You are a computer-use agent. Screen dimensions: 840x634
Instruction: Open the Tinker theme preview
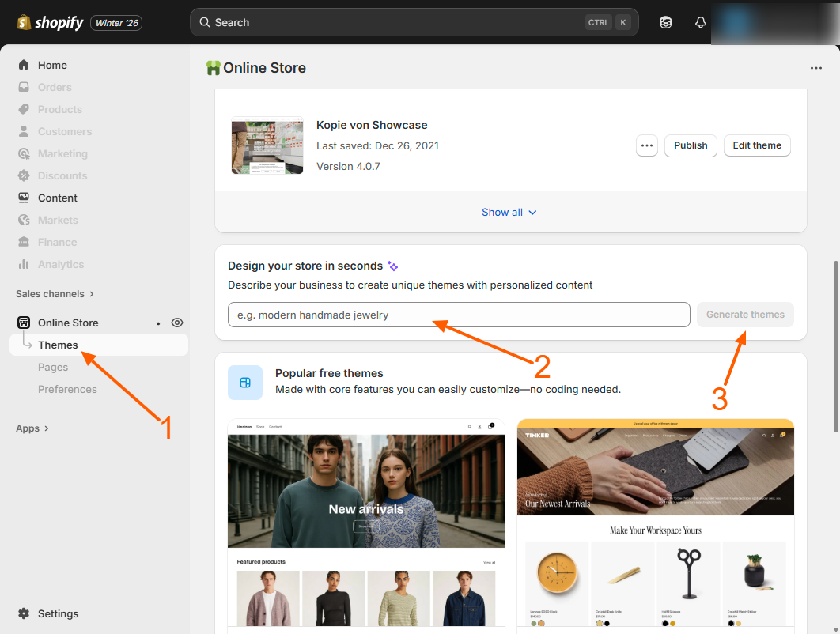tap(655, 523)
